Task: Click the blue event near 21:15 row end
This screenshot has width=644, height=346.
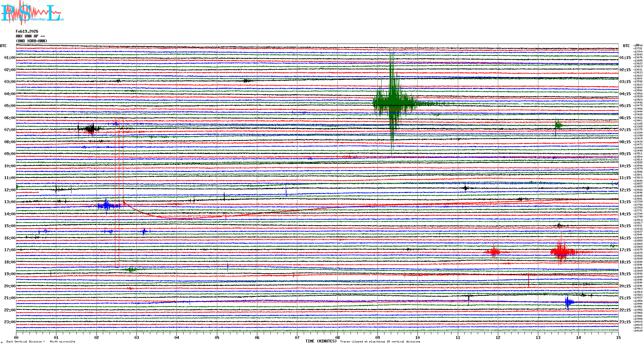Action: (x=568, y=302)
